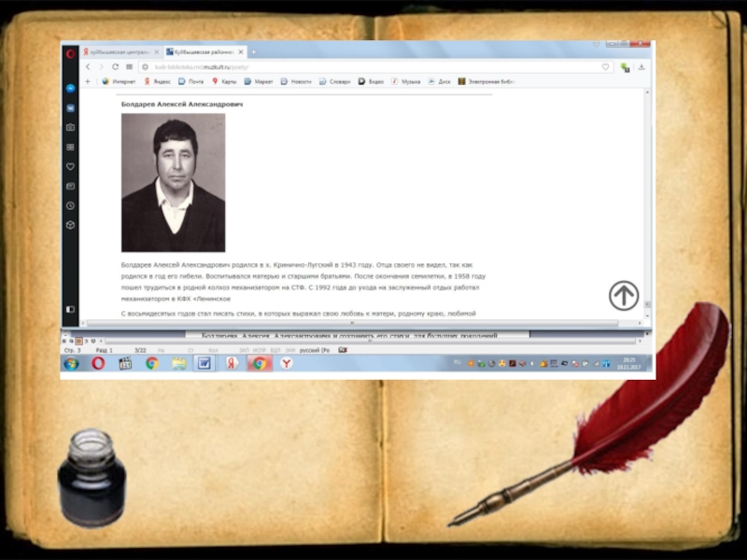Open Speed Dial from the navigation bar

[x=130, y=67]
